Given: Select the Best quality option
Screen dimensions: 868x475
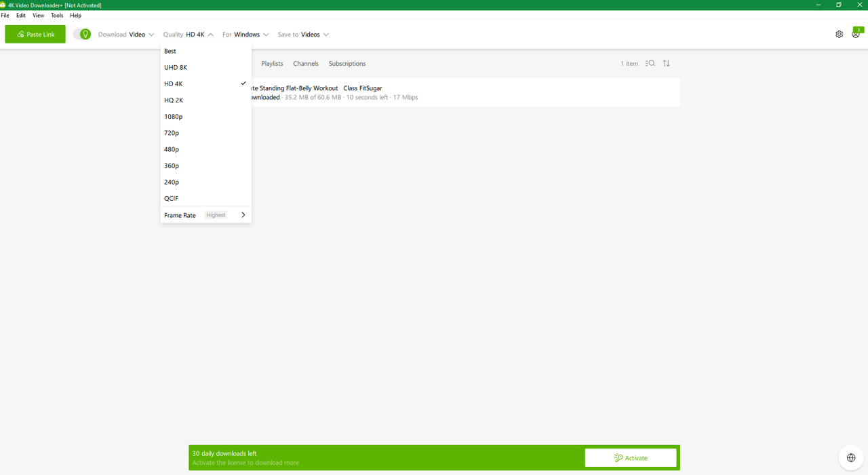Looking at the screenshot, I should point(206,51).
